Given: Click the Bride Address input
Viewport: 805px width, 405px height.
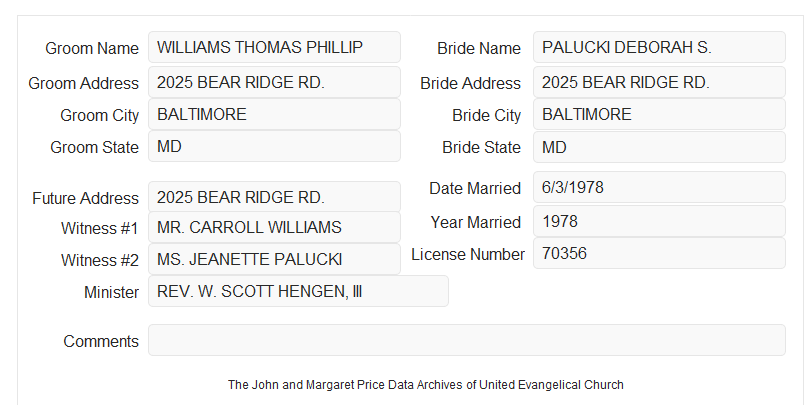Looking at the screenshot, I should 659,82.
